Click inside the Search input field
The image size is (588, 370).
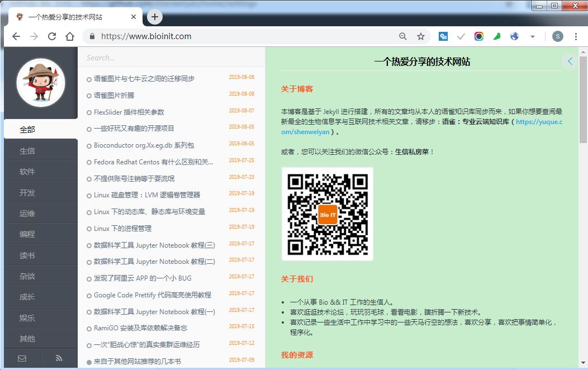168,57
